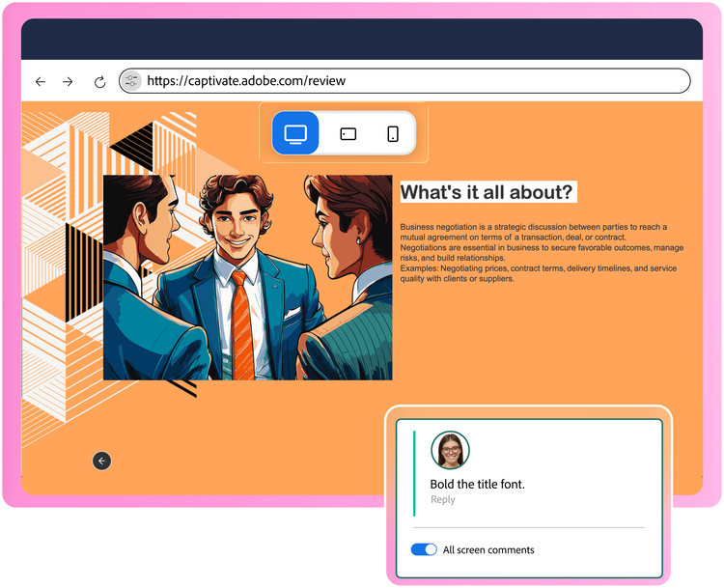
Task: Switch to mobile phone preview icon
Action: 393,134
